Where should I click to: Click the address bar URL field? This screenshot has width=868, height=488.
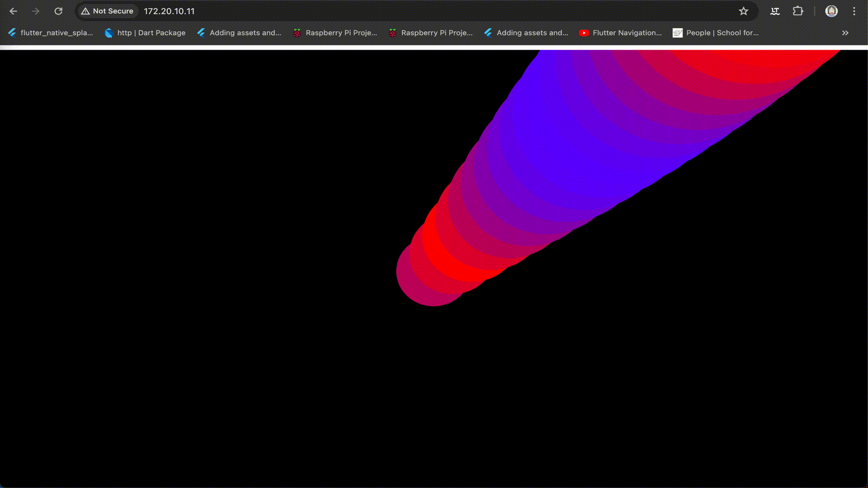[170, 11]
